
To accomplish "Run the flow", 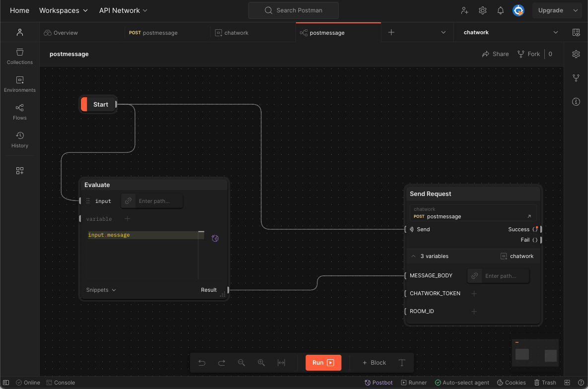I will (x=323, y=363).
